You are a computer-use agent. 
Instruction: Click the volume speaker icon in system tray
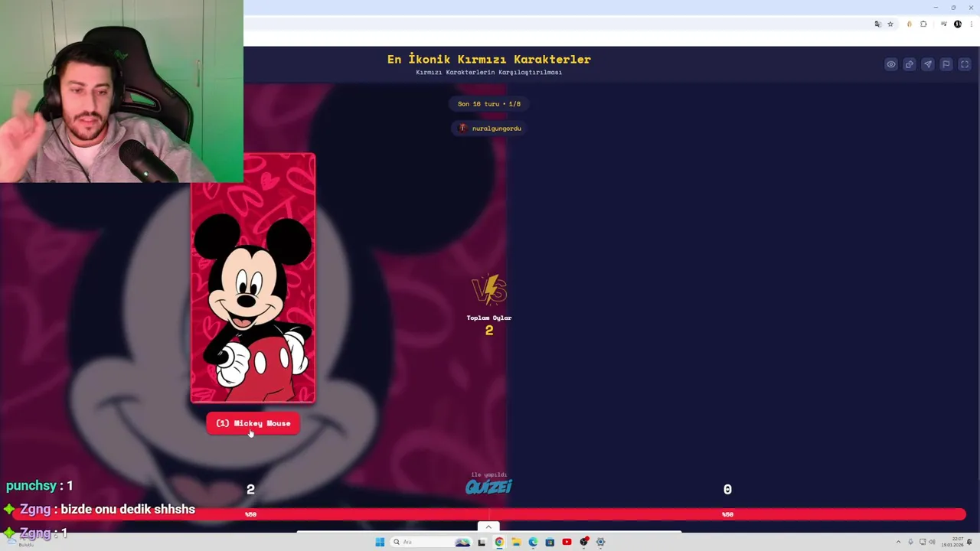coord(932,542)
